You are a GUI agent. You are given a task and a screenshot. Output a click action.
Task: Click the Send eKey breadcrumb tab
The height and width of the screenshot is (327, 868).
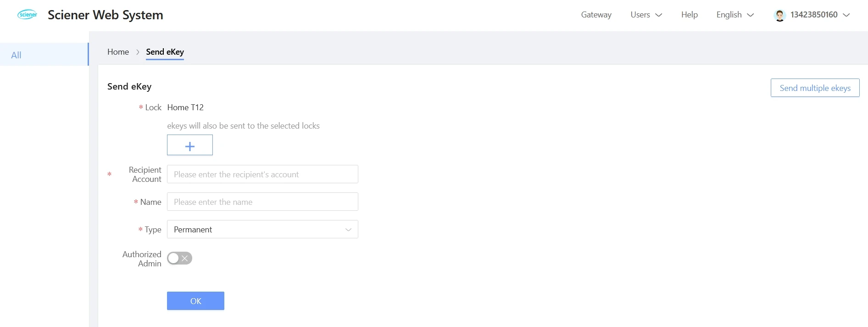click(x=165, y=52)
